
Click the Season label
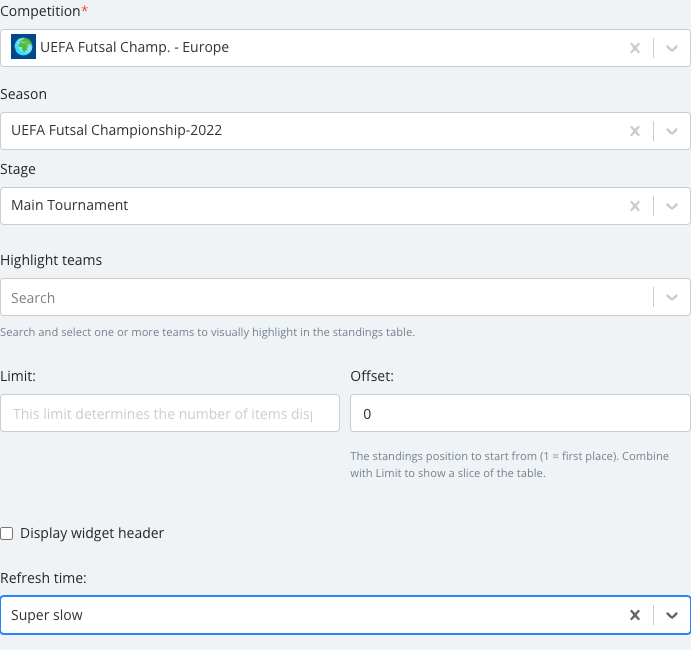point(23,94)
